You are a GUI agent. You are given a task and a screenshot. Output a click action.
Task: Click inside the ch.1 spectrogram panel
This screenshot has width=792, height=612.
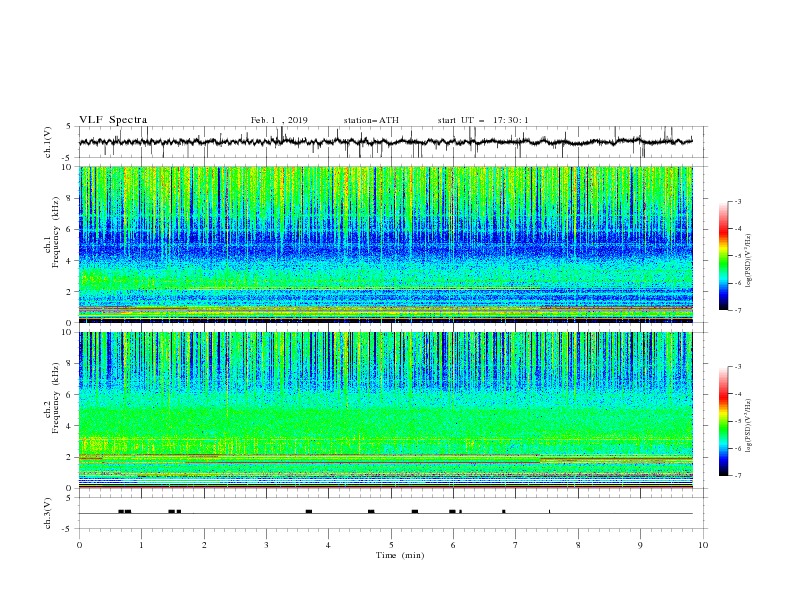(385, 244)
